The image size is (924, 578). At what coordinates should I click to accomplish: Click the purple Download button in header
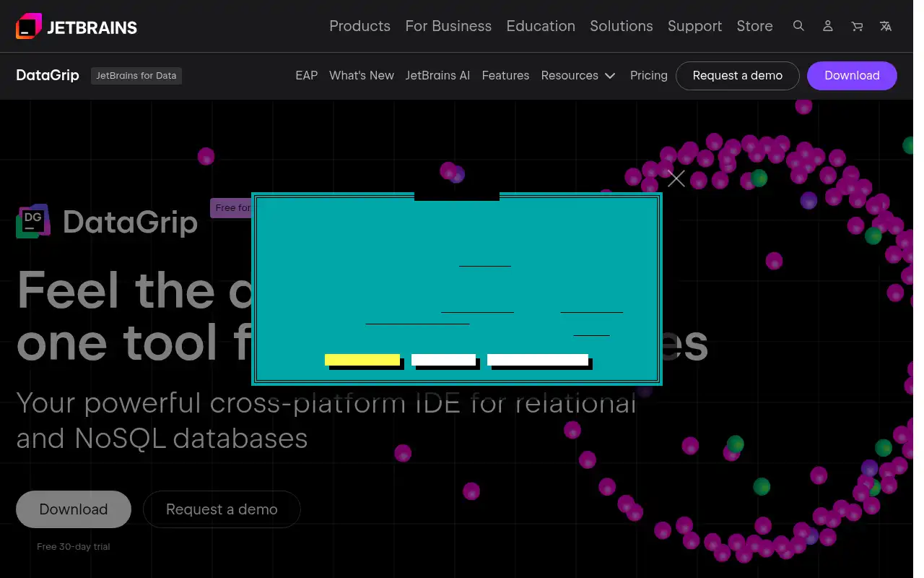[852, 75]
